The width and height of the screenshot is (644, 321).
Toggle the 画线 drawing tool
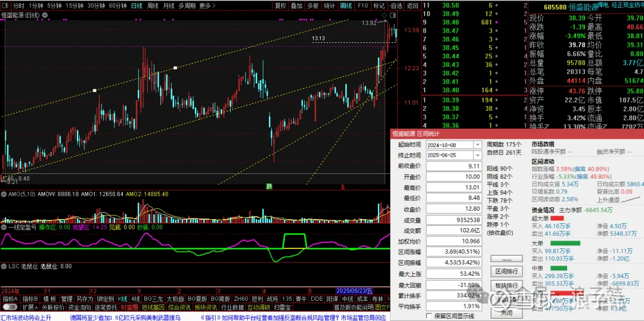[346, 5]
